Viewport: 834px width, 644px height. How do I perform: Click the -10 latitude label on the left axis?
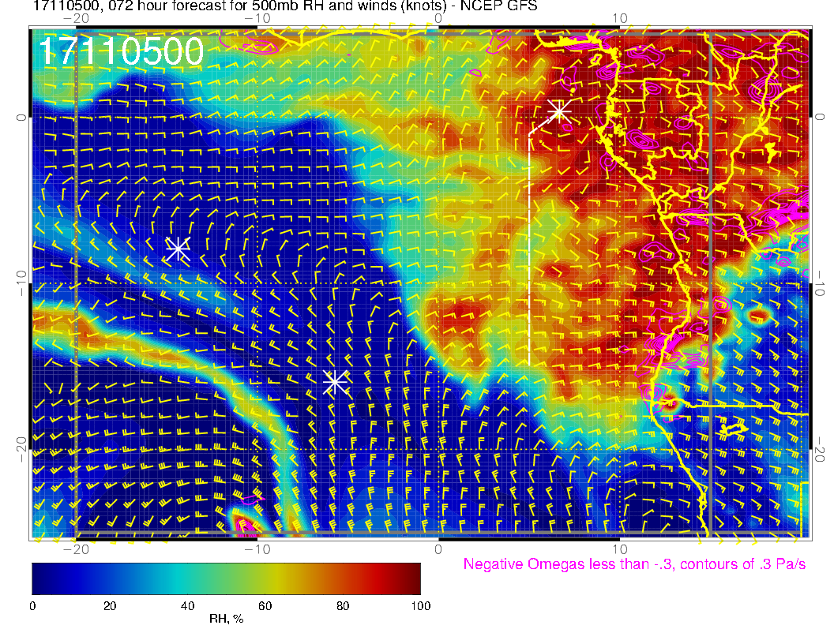pyautogui.click(x=21, y=283)
